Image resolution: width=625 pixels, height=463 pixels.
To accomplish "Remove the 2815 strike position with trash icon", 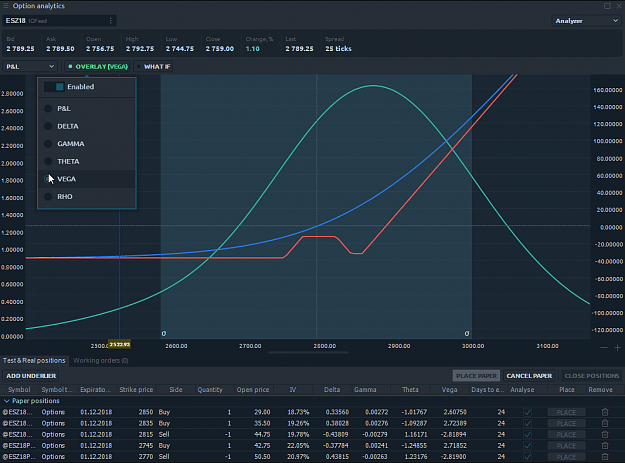I will [x=605, y=434].
